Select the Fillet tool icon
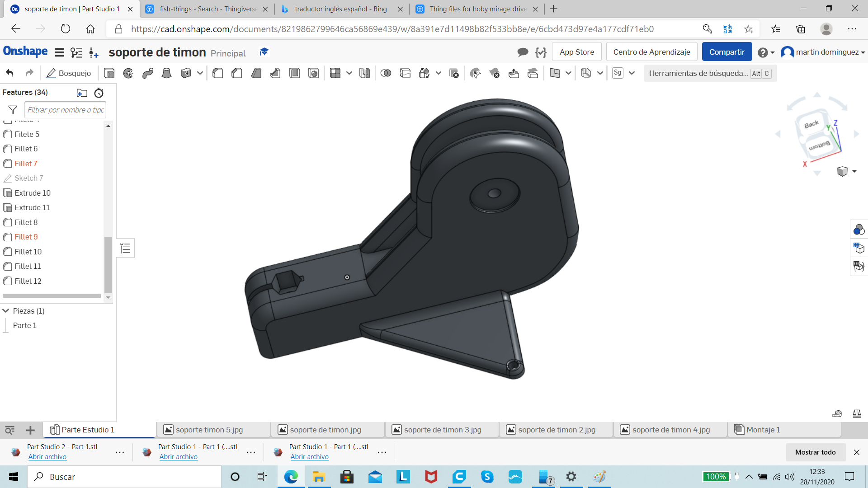This screenshot has width=868, height=488. [218, 73]
